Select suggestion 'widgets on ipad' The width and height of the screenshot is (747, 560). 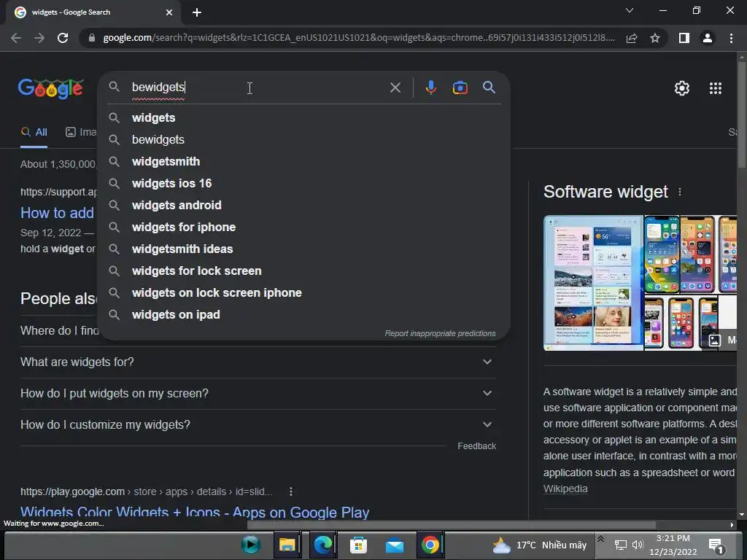(303, 315)
